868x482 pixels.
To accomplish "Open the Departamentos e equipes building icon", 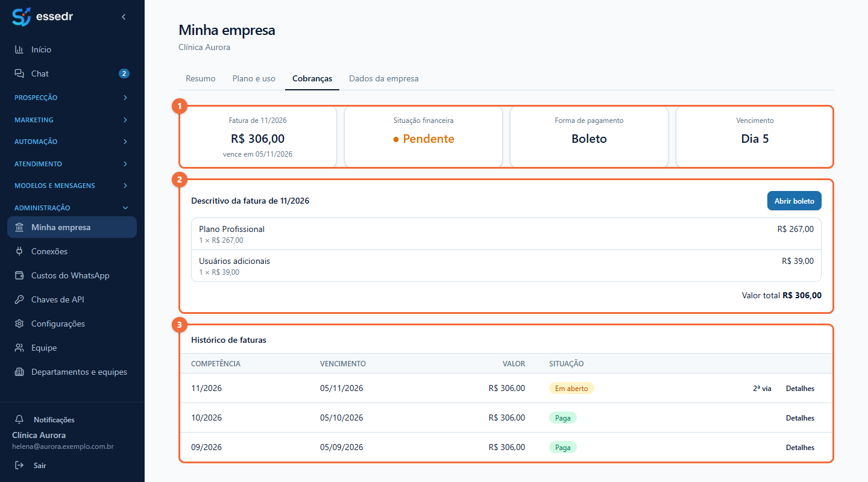I will point(19,372).
